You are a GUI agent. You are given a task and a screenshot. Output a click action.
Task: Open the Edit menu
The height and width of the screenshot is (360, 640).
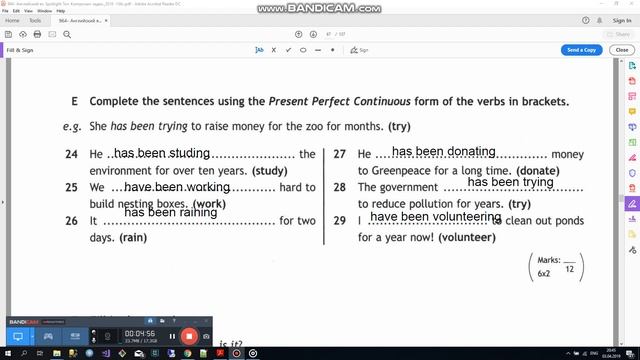(x=16, y=11)
